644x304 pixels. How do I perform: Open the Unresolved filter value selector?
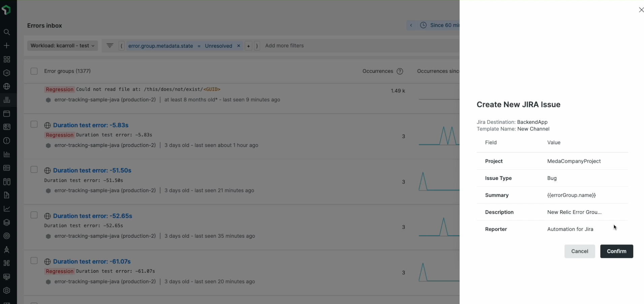coord(218,46)
